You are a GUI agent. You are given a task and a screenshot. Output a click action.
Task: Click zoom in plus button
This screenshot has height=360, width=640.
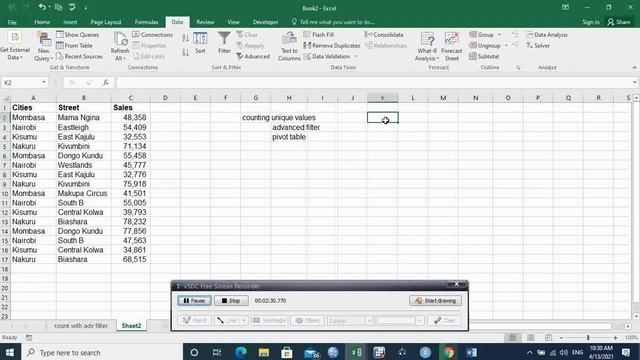tap(615, 338)
